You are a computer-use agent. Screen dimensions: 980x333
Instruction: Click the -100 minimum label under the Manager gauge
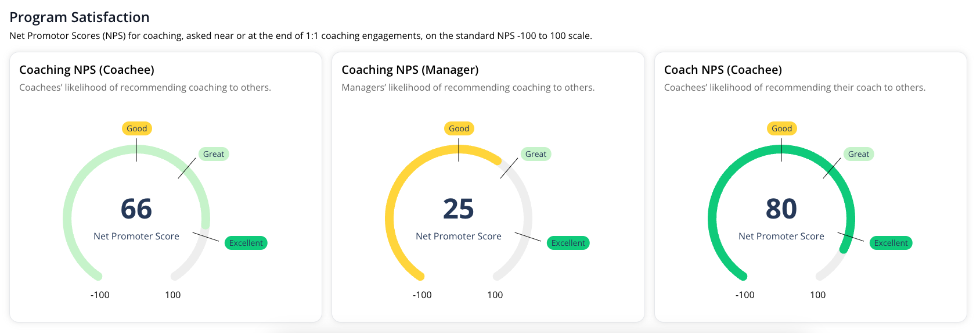422,295
